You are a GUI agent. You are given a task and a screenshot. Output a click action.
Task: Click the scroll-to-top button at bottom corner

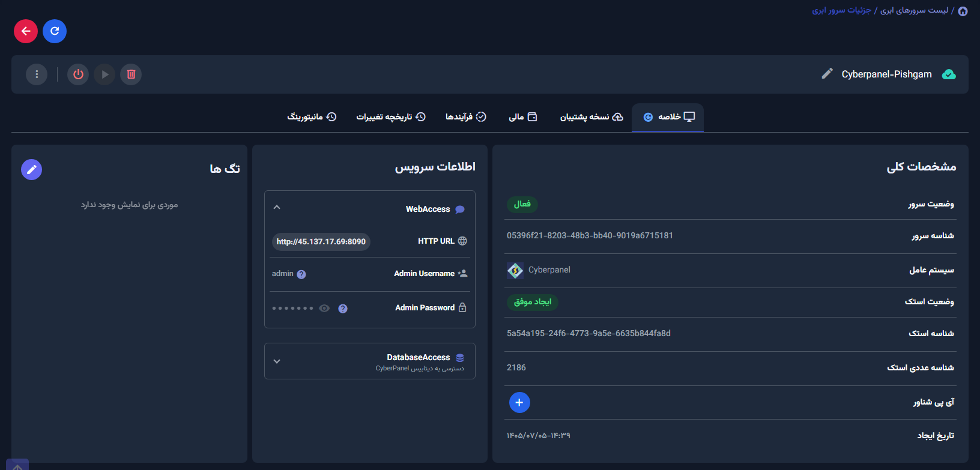[x=17, y=465]
